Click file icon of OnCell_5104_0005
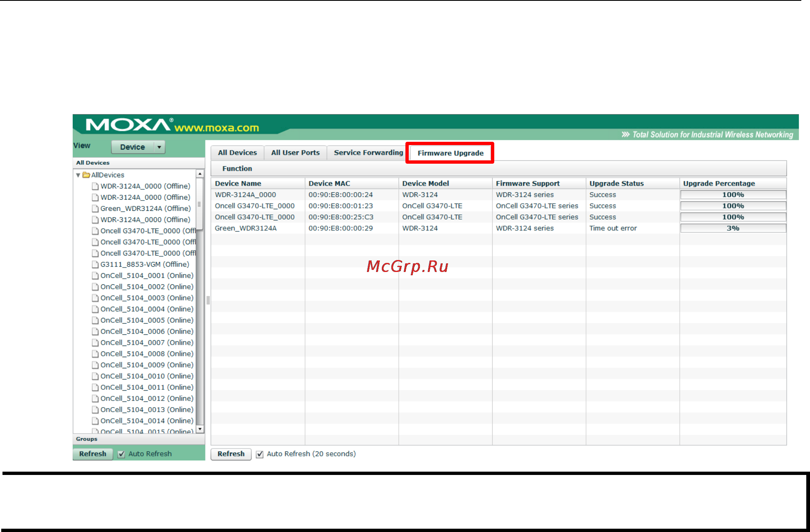This screenshot has width=810, height=532. coord(95,320)
